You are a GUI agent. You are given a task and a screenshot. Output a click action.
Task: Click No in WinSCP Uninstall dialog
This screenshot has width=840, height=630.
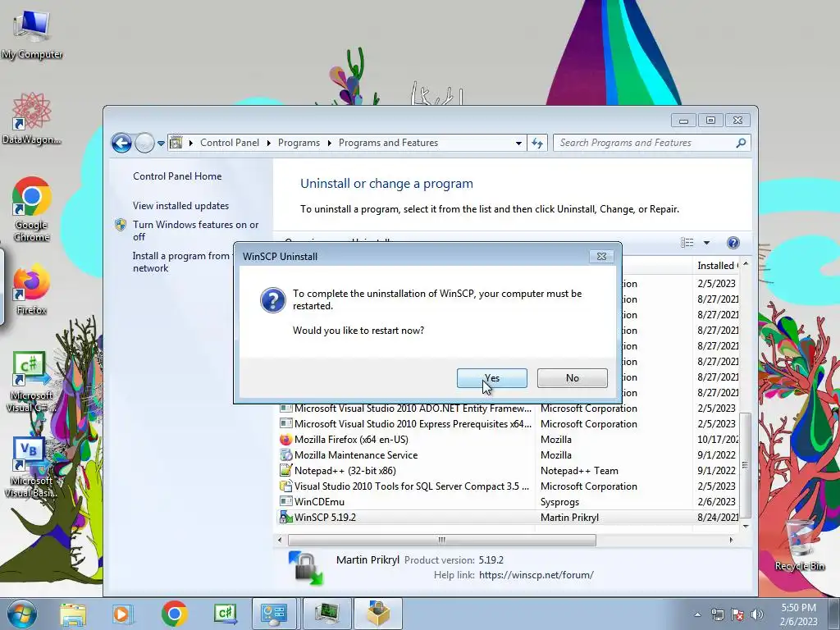pos(572,377)
